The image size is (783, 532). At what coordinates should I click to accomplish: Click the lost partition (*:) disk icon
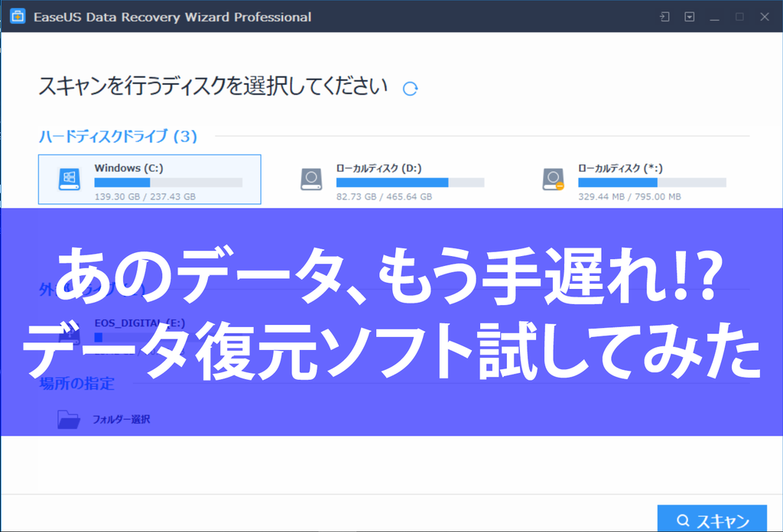point(554,179)
